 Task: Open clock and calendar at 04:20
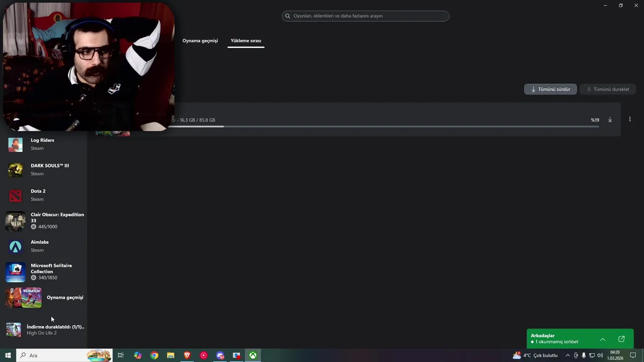tap(615, 355)
